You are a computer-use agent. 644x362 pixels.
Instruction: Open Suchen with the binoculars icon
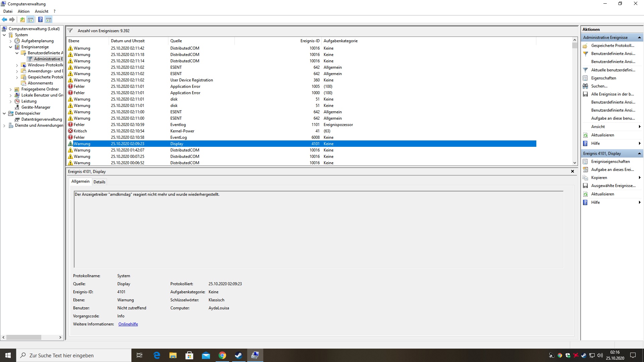pos(585,86)
